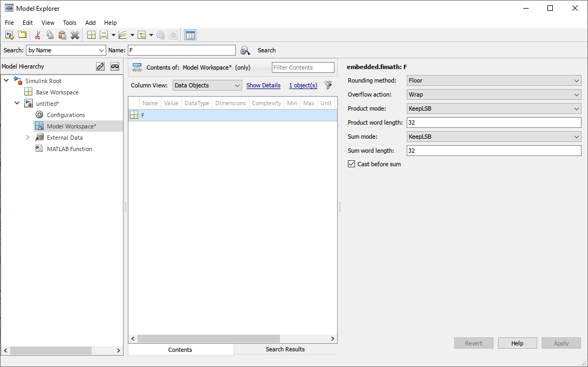This screenshot has width=588, height=367.
Task: Click the Product word length field
Action: [494, 123]
